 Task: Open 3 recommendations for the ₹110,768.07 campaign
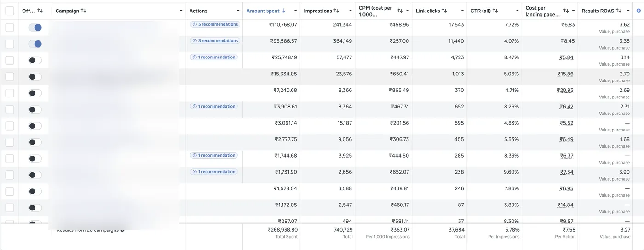click(215, 24)
